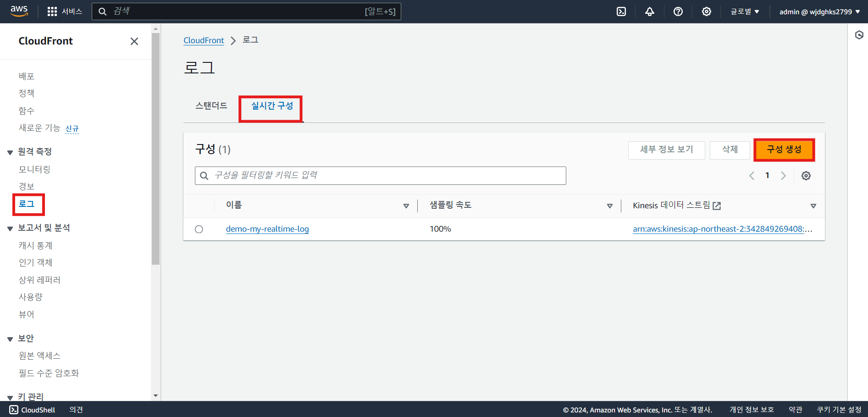Open 캐시 통계 in the sidebar

36,245
